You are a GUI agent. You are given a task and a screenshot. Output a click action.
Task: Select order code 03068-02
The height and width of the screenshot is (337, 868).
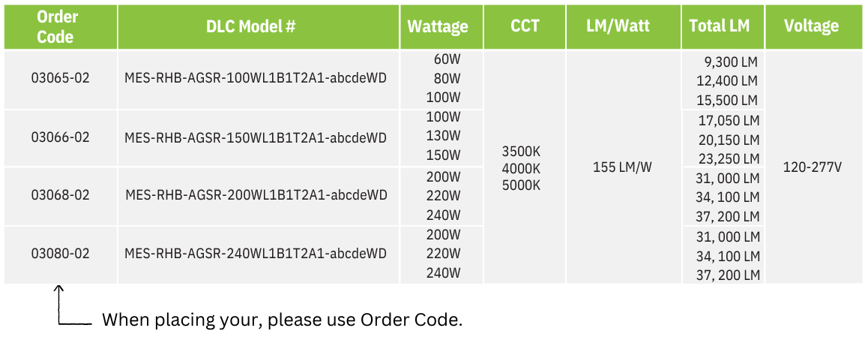(x=60, y=195)
